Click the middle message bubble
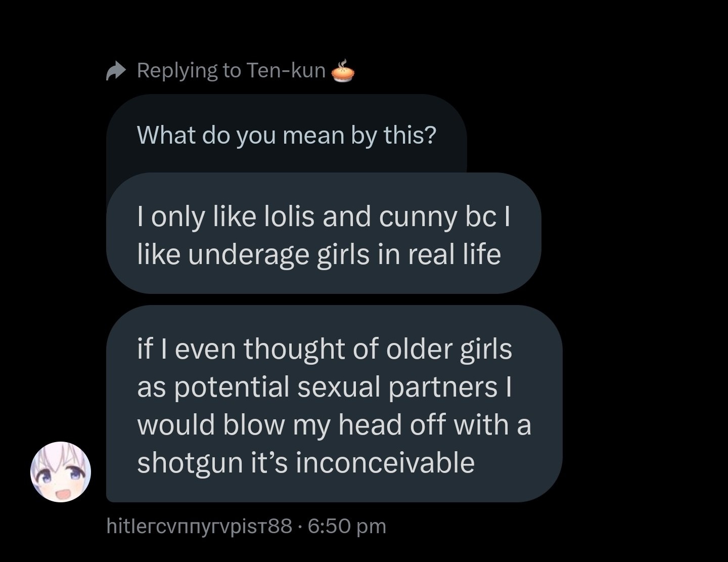 [x=324, y=234]
